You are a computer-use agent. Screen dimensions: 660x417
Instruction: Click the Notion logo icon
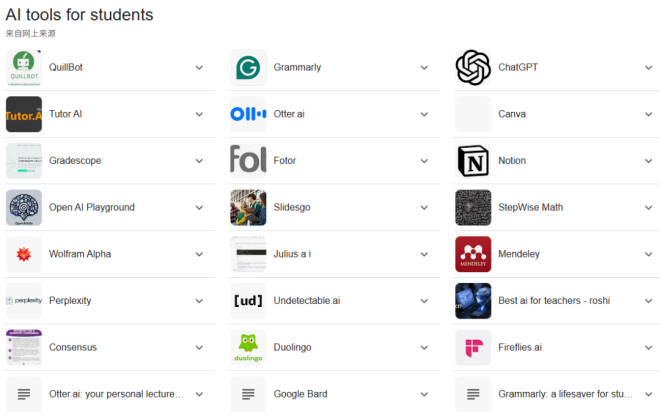click(x=473, y=161)
